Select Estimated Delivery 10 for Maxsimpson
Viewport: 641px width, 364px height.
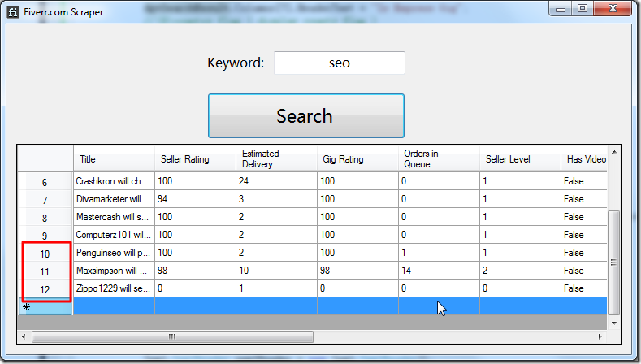(x=276, y=271)
